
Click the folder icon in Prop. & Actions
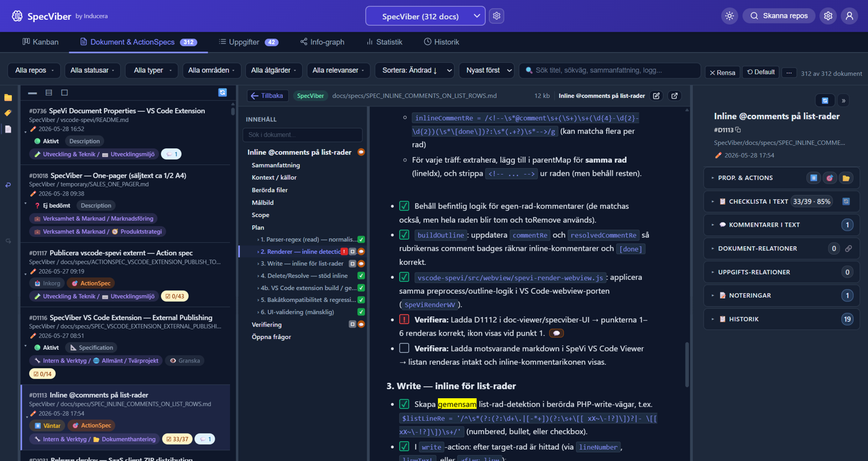point(846,178)
